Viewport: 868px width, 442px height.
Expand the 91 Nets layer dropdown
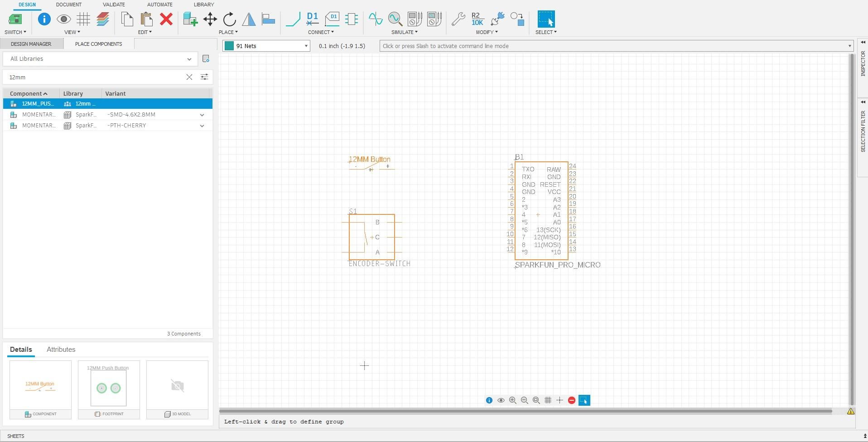click(306, 46)
